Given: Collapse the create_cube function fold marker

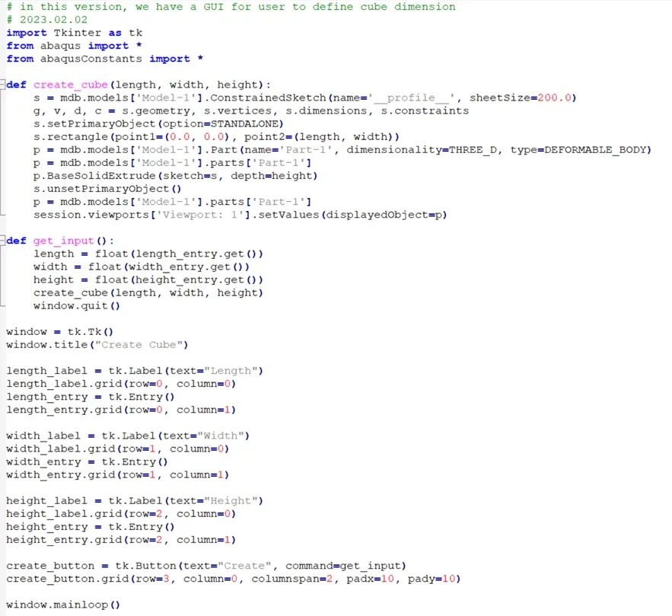Looking at the screenshot, I should click(x=2, y=84).
